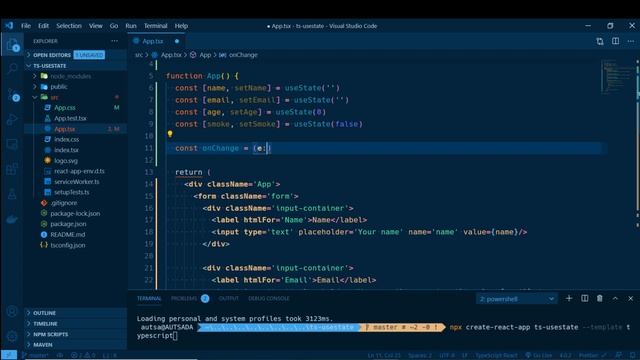Switch to the Output panel tab

[228, 298]
